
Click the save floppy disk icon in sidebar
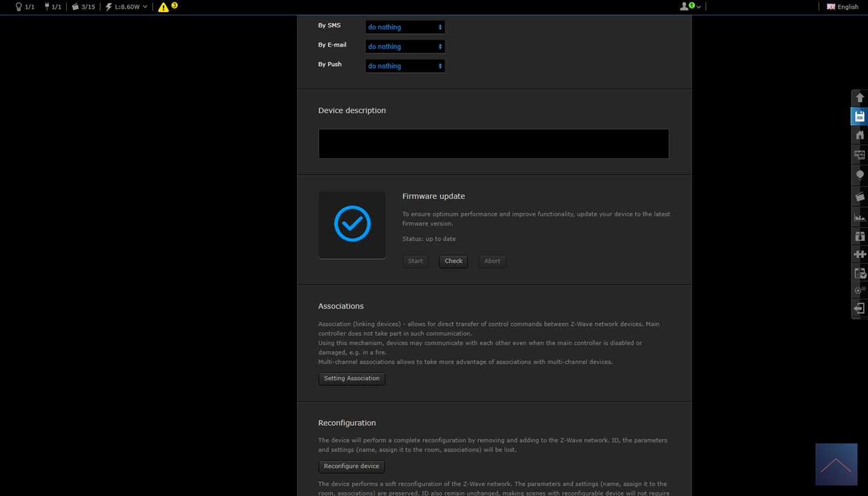[x=859, y=117]
